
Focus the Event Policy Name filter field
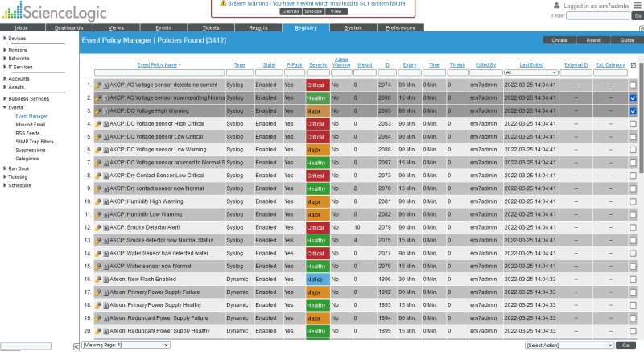click(x=159, y=72)
